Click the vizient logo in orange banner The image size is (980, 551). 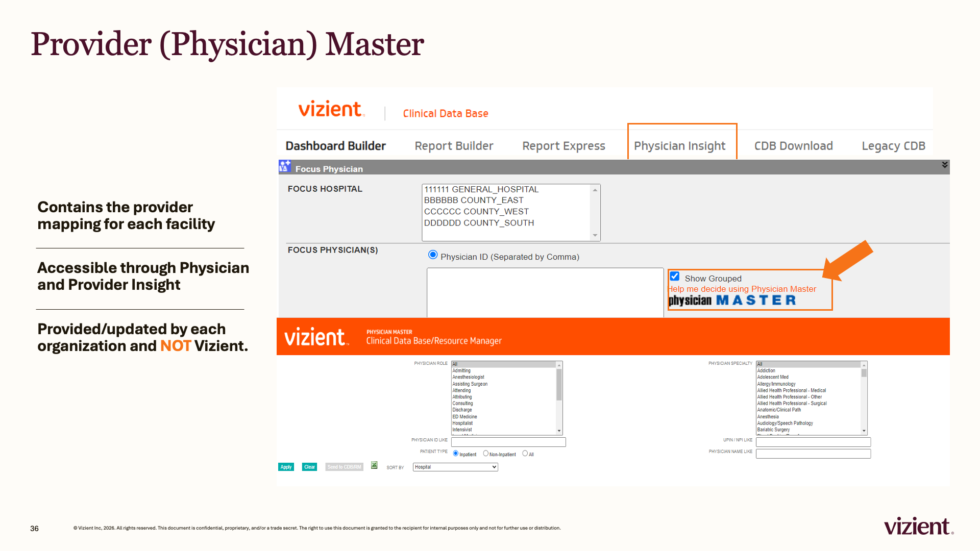[x=316, y=337]
